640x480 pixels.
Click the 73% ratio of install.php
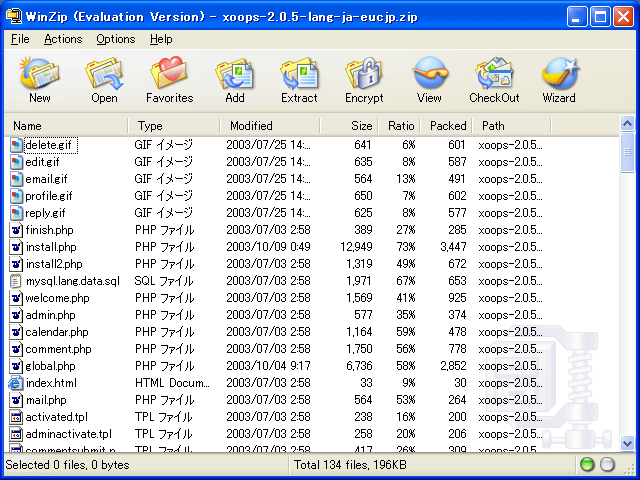[x=406, y=247]
